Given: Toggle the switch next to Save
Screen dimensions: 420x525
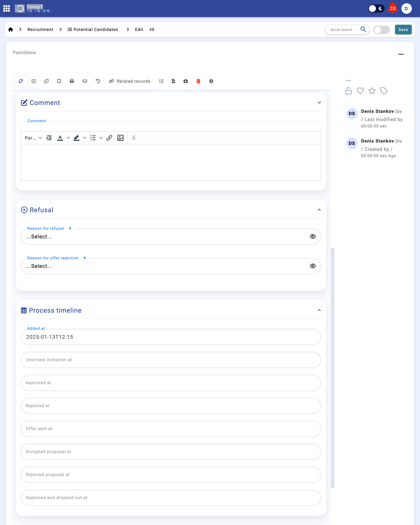Looking at the screenshot, I should coord(382,30).
